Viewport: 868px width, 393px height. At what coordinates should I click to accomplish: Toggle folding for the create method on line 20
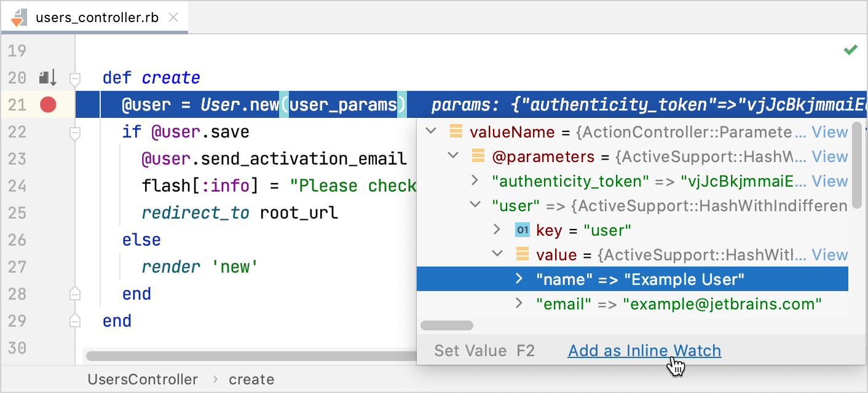[x=75, y=77]
